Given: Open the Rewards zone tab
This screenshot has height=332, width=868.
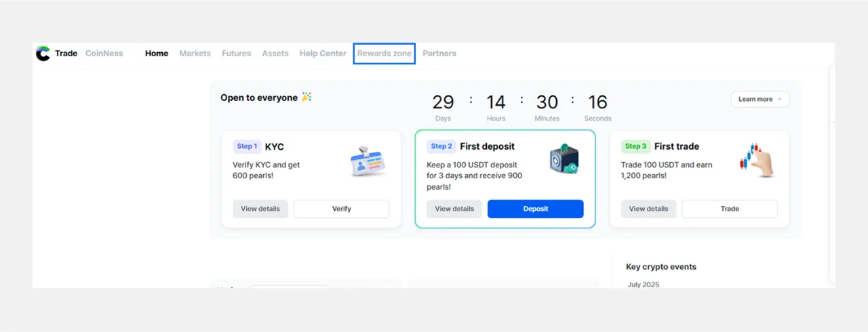Looking at the screenshot, I should coord(384,54).
